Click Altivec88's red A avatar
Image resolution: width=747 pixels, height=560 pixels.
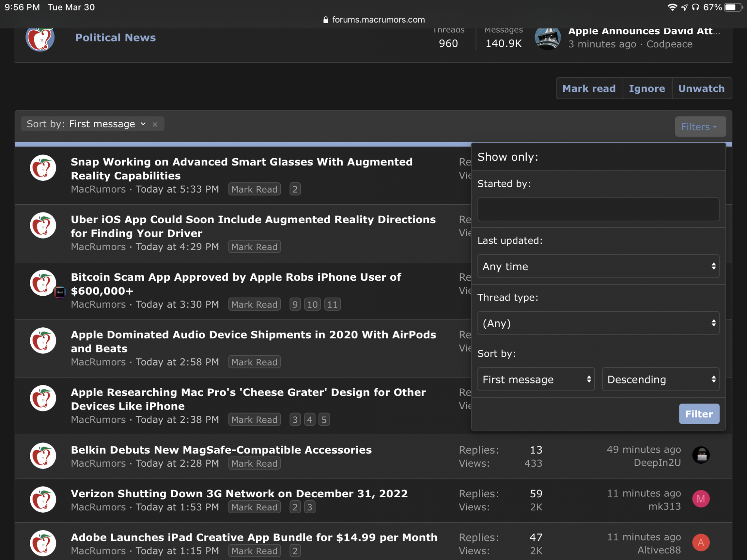(x=701, y=543)
